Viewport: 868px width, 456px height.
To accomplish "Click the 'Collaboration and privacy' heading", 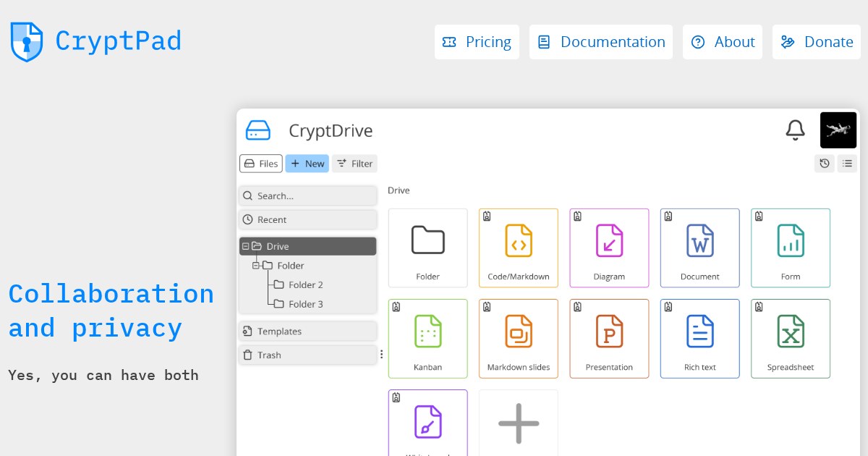I will coord(111,311).
